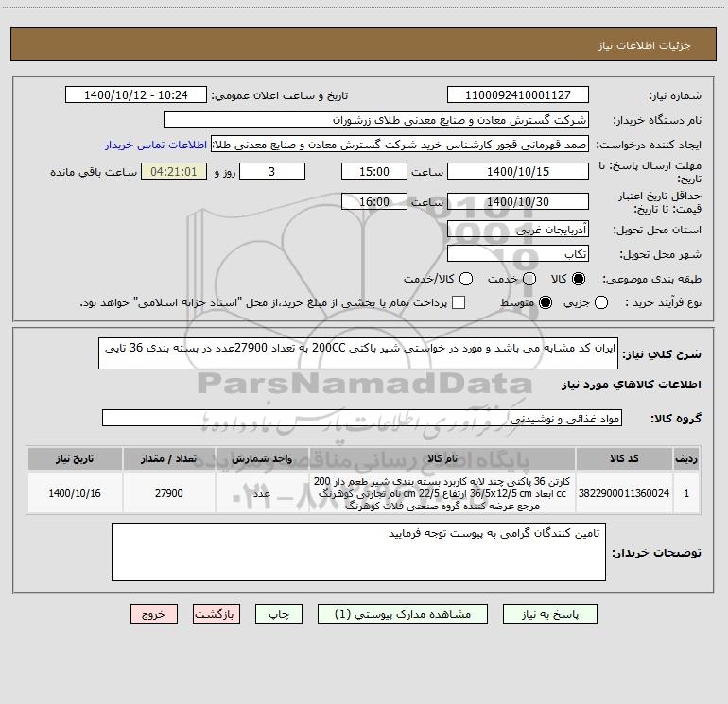This screenshot has width=728, height=704.
Task: Click the delivery province field آذربایجان غربی
Action: (x=518, y=229)
